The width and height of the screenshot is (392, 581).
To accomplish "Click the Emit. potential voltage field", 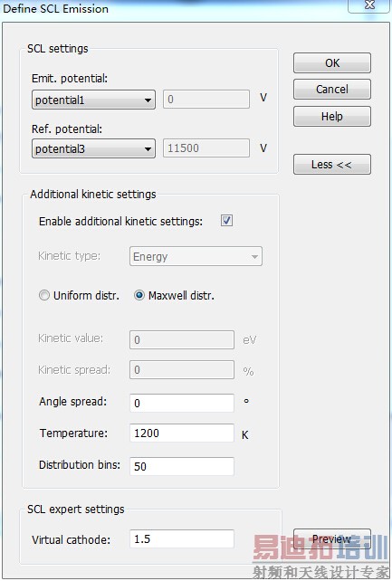I will [x=206, y=100].
